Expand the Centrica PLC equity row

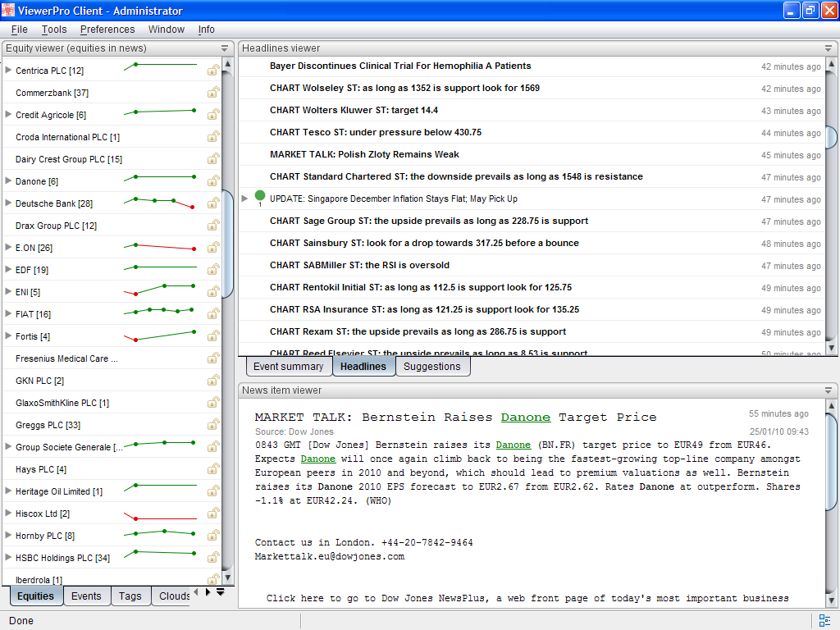[x=8, y=70]
